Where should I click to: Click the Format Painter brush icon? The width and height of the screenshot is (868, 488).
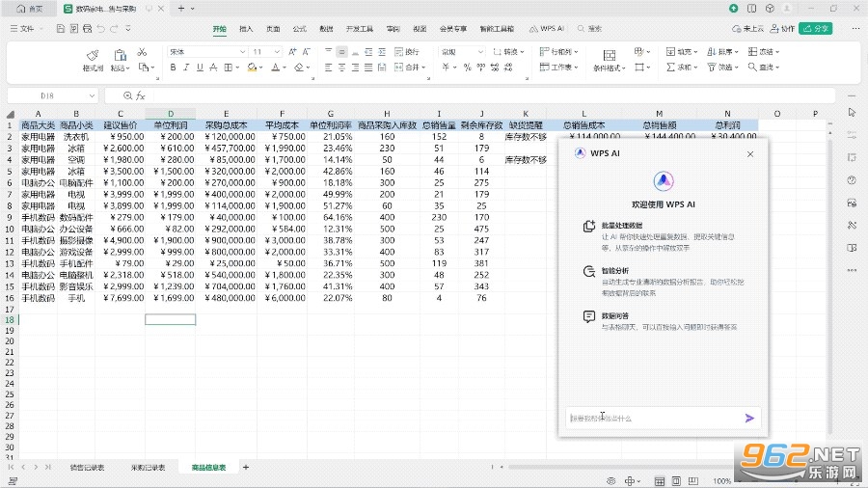(93, 55)
